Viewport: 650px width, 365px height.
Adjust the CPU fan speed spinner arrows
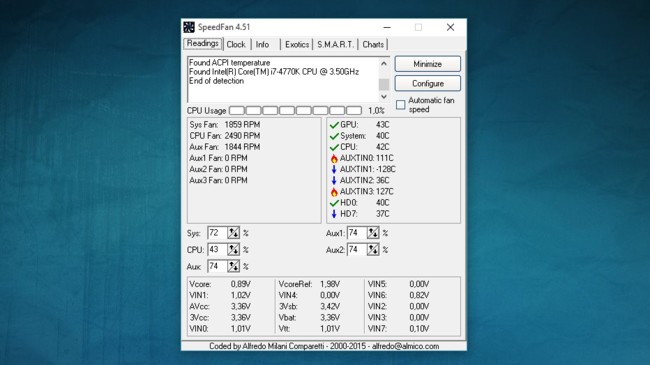coord(233,249)
